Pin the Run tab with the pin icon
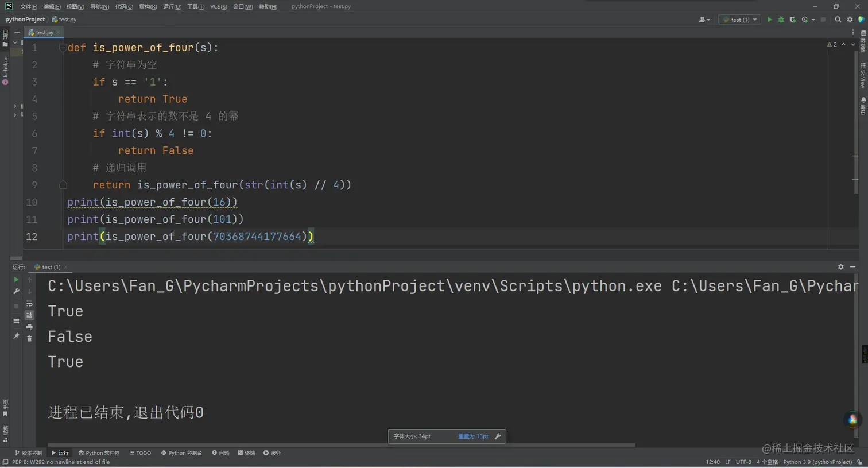 (16, 336)
